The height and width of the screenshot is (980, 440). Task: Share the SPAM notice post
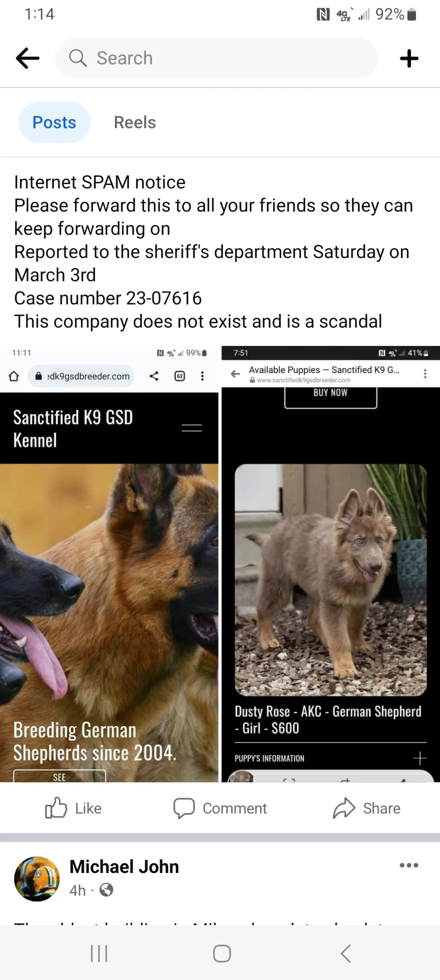(367, 808)
